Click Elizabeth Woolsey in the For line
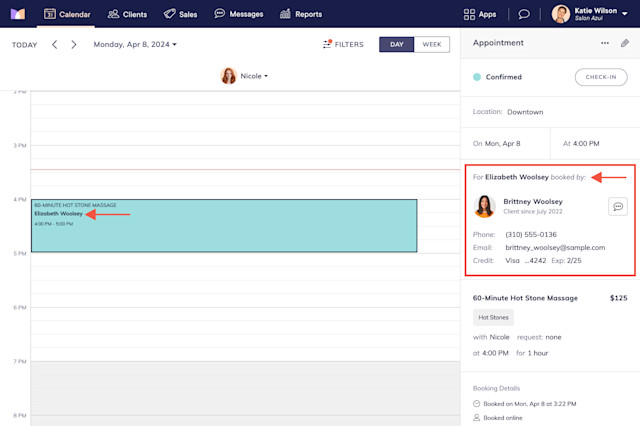 pos(517,177)
